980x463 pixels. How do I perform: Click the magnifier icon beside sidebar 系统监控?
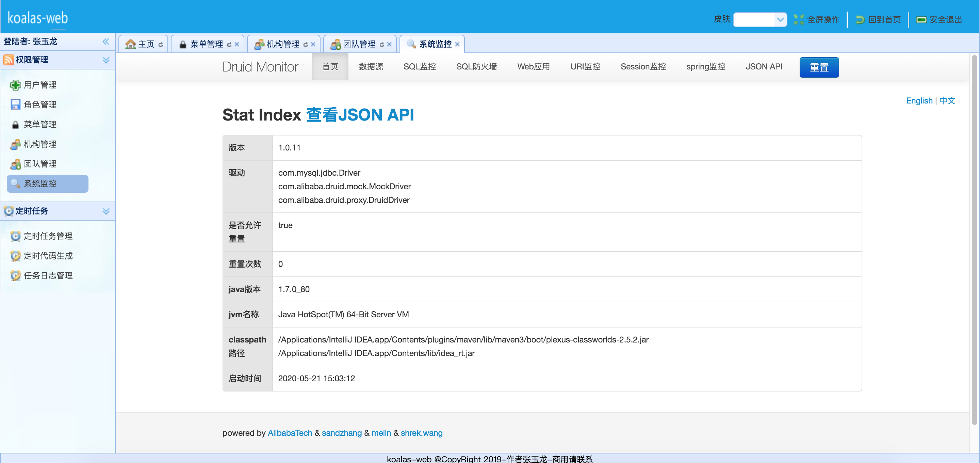pyautogui.click(x=15, y=184)
